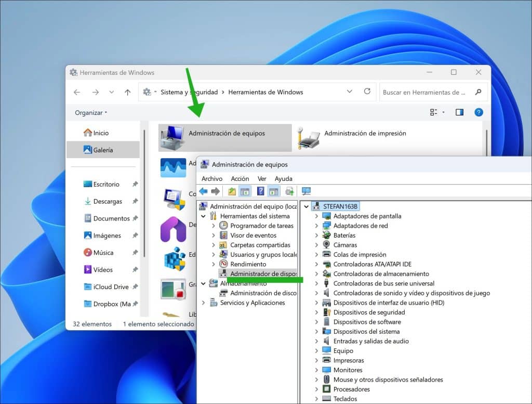Click the scan for hardware changes monitor icon

click(306, 191)
